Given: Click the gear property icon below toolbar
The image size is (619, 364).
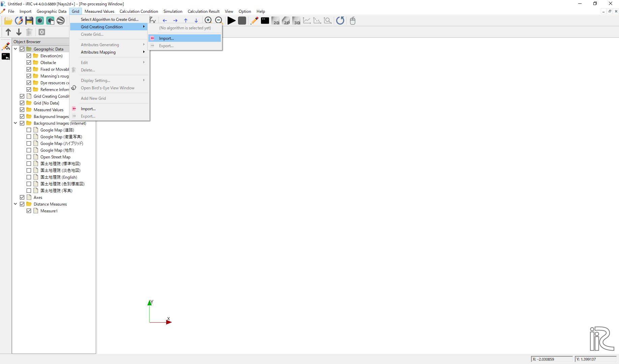Looking at the screenshot, I should 42,32.
